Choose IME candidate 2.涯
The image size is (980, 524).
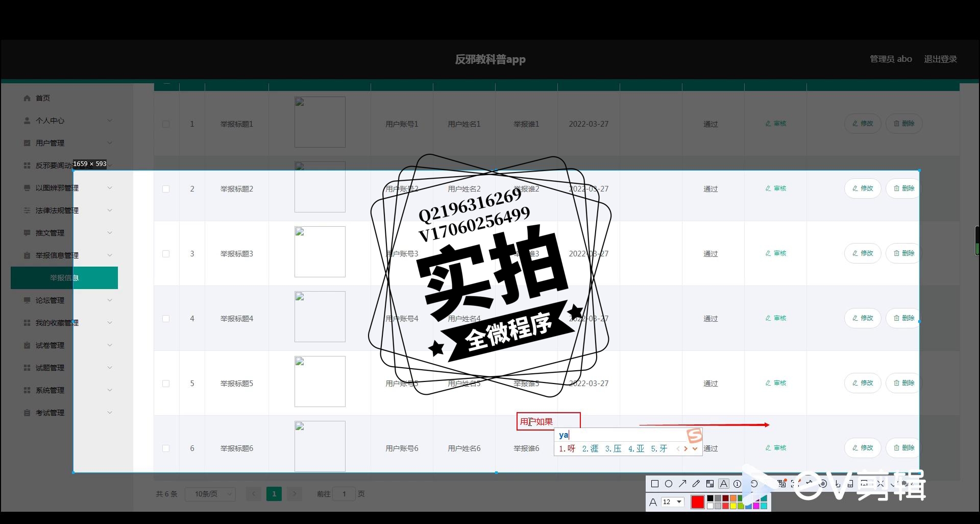click(590, 448)
